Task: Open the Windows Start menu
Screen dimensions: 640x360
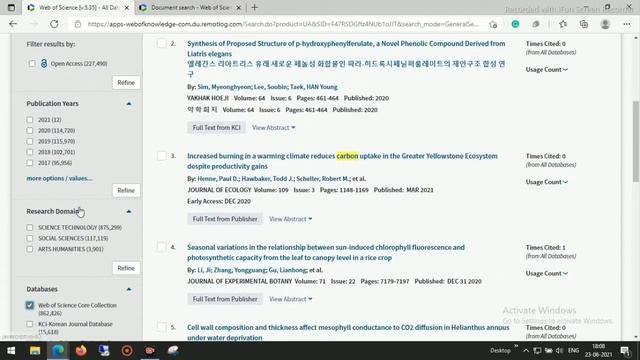Action: tap(11, 351)
